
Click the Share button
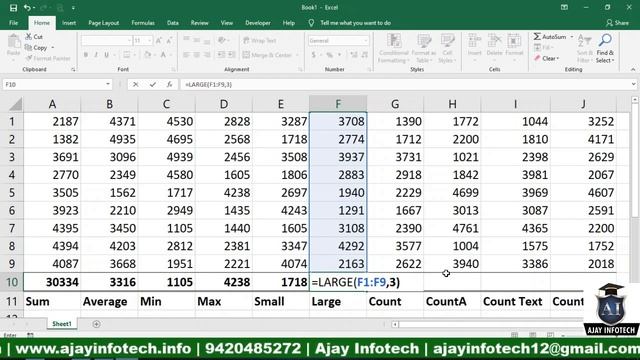(x=618, y=23)
